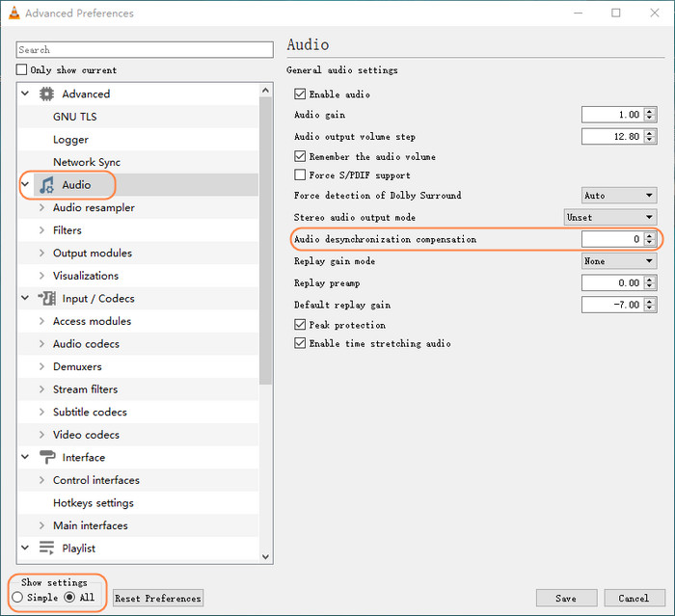
Task: Select Logger in the tree
Action: pos(70,140)
